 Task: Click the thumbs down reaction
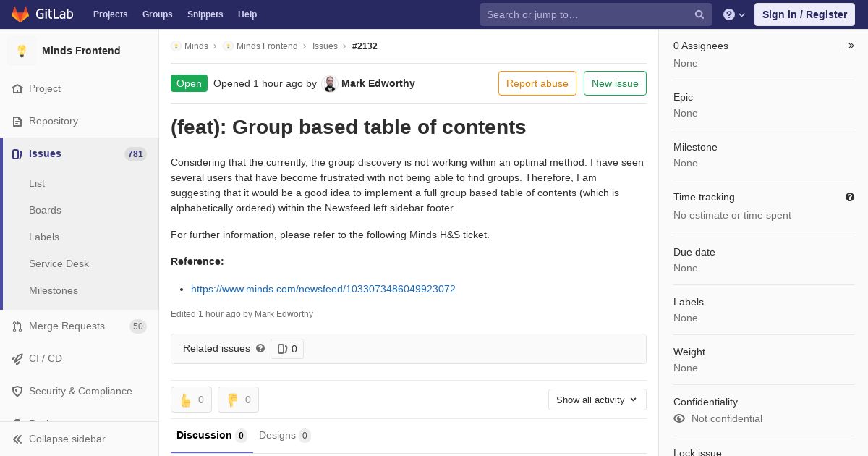[238, 400]
